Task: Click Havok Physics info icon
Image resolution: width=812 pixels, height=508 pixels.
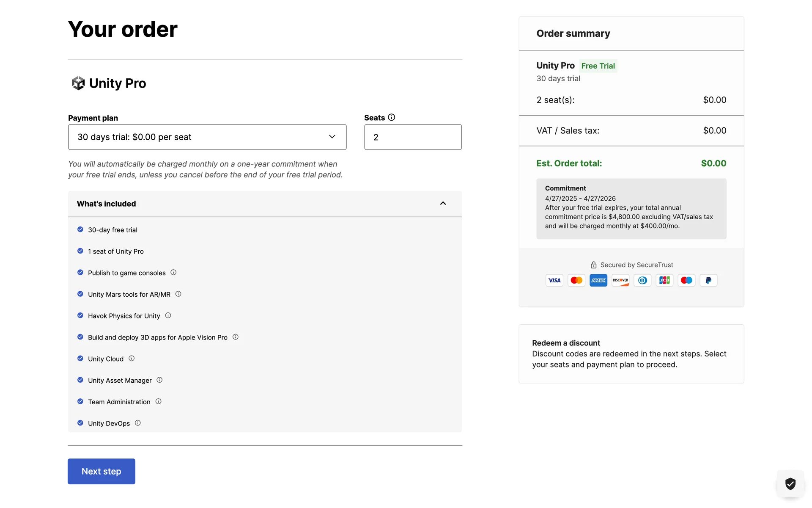Action: (x=168, y=315)
